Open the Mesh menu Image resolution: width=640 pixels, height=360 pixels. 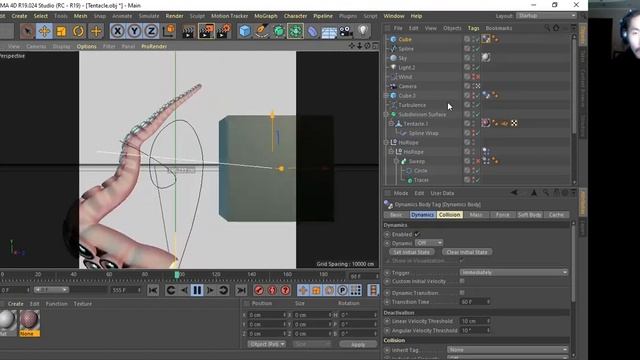80,16
